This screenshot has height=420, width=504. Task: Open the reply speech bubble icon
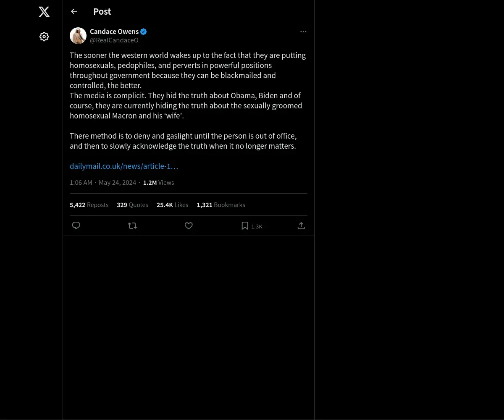point(76,226)
